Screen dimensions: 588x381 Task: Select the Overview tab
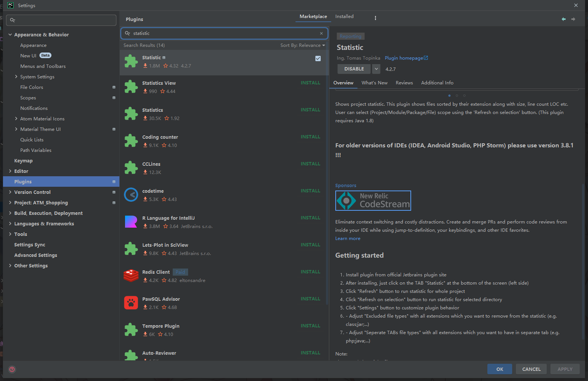tap(343, 83)
